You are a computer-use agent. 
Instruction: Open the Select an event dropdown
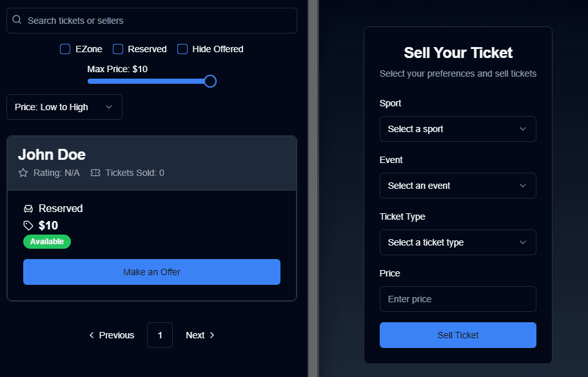[458, 186]
